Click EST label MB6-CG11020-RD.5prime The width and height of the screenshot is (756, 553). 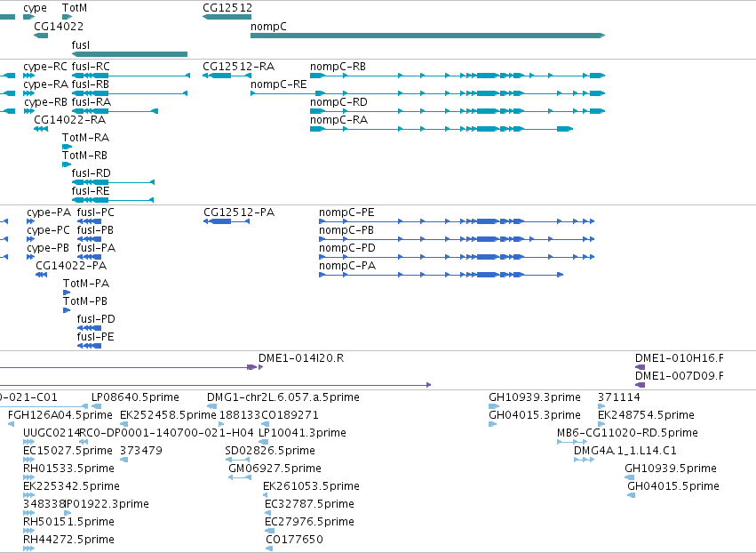pos(627,433)
